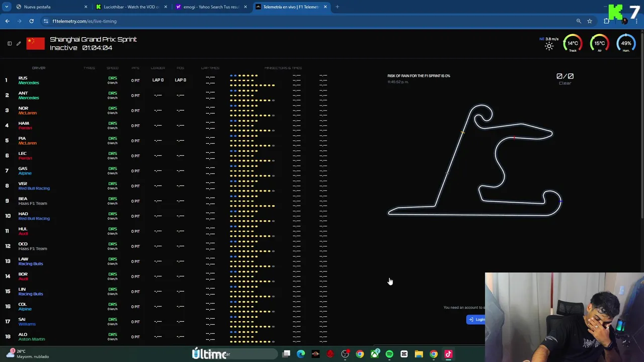This screenshot has width=644, height=362.
Task: Select the HUL Audi driver row
Action: pyautogui.click(x=166, y=231)
